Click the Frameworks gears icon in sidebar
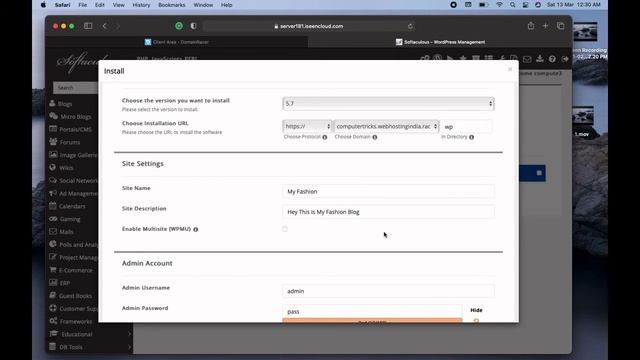Viewport: 640px width, 360px height. [53, 321]
